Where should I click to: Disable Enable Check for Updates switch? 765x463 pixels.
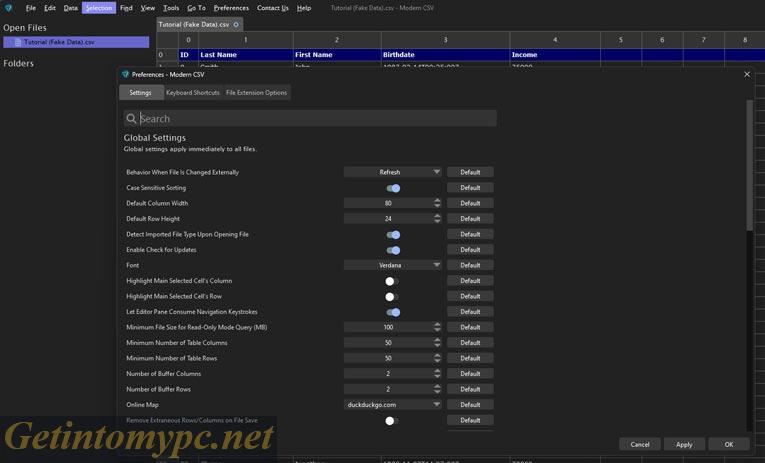coord(393,250)
